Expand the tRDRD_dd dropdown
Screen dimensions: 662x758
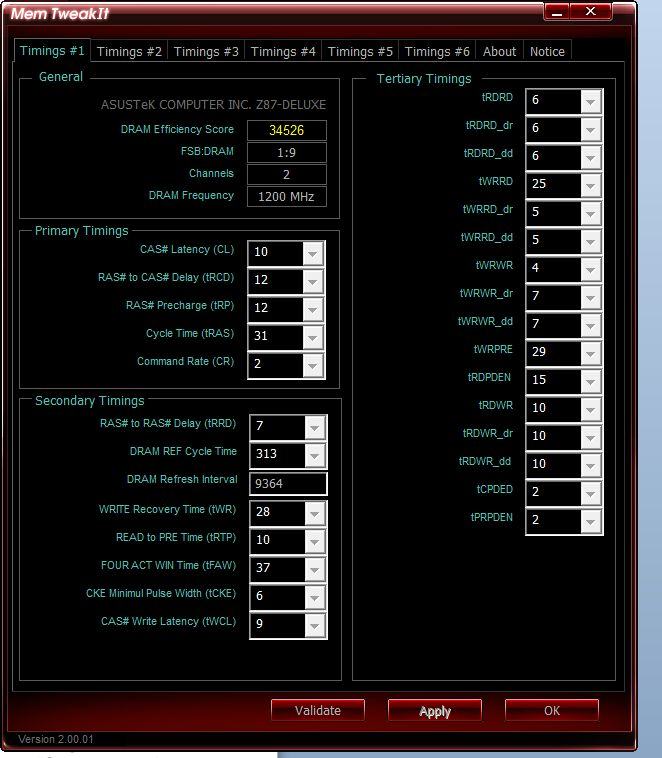coord(590,158)
